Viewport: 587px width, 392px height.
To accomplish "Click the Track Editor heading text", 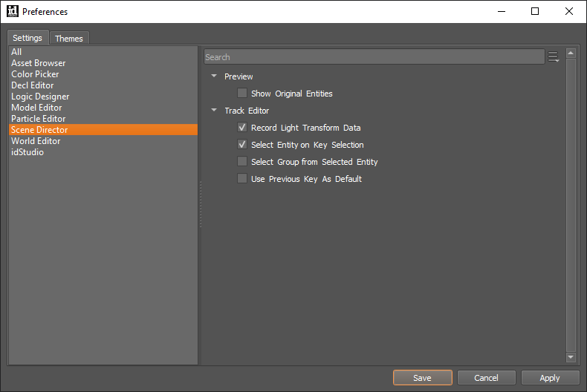I will [247, 111].
